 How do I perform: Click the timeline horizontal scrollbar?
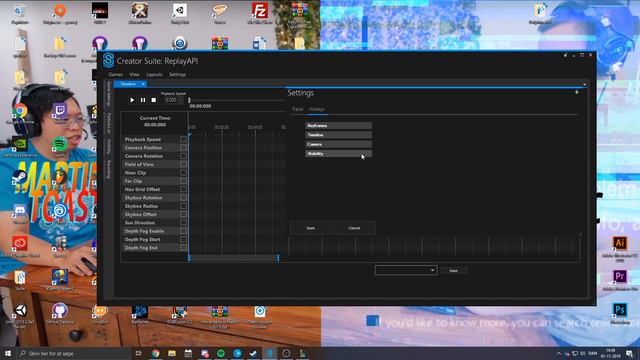click(233, 258)
